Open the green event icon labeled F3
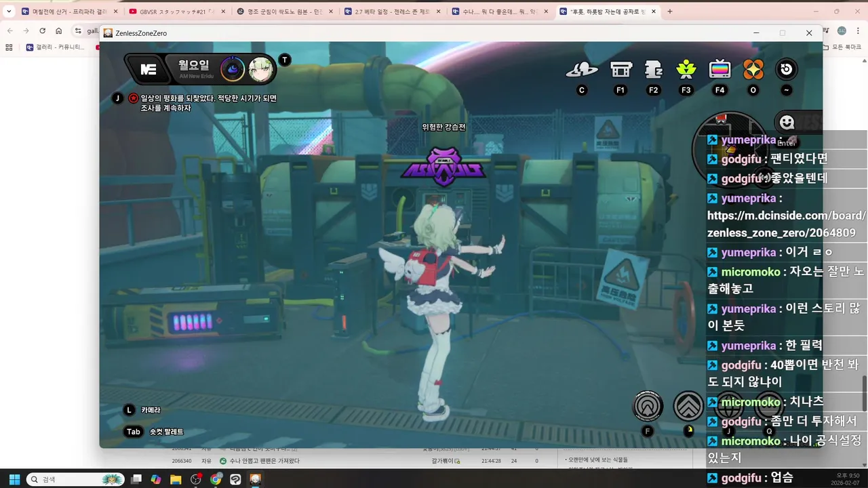Image resolution: width=868 pixels, height=488 pixels. (x=686, y=69)
